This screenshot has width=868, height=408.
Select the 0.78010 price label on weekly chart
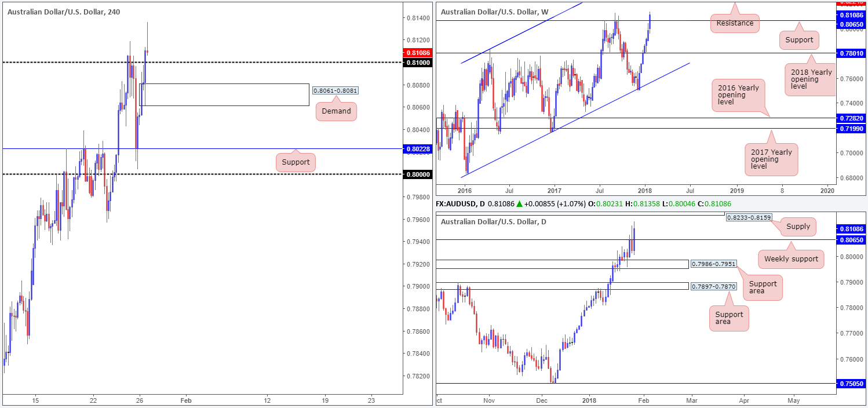852,53
